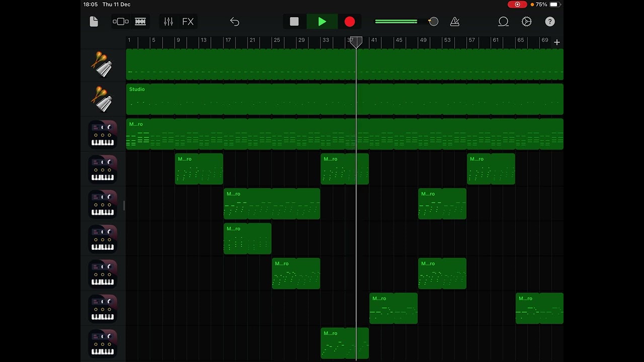644x362 pixels.
Task: Select the ninth track synth icon
Action: (103, 343)
